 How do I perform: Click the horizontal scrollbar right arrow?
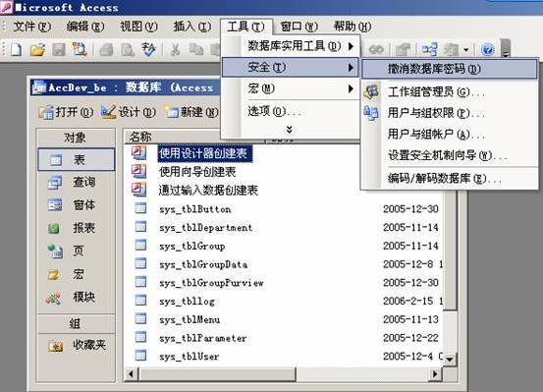pos(435,374)
